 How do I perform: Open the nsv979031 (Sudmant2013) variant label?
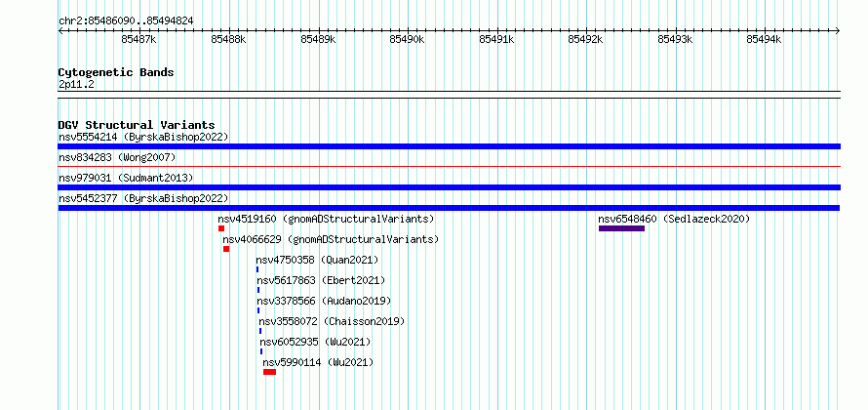(126, 178)
